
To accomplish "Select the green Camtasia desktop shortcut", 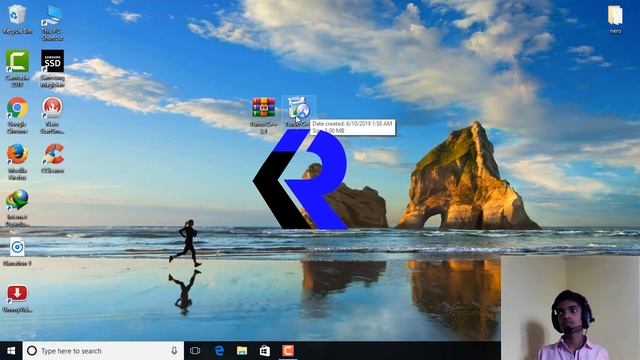I will point(17,62).
